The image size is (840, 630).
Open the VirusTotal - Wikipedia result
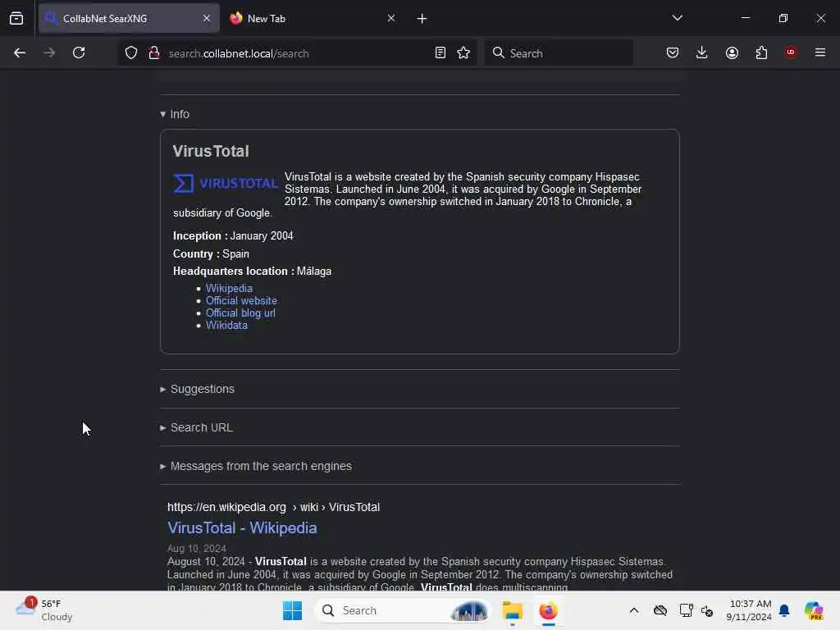pyautogui.click(x=242, y=527)
